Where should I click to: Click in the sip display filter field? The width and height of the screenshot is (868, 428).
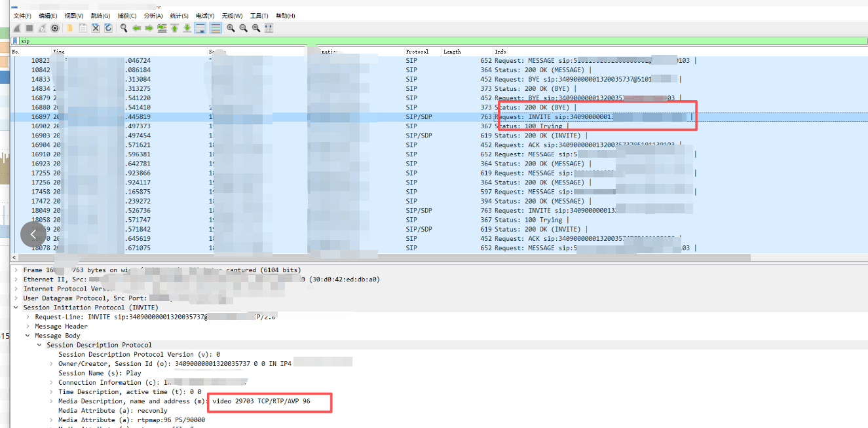point(393,41)
